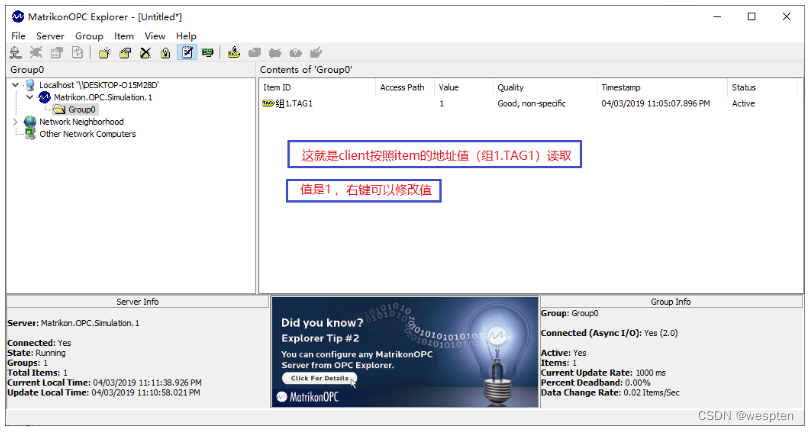The image size is (809, 432).
Task: Open the File menu
Action: click(x=18, y=36)
